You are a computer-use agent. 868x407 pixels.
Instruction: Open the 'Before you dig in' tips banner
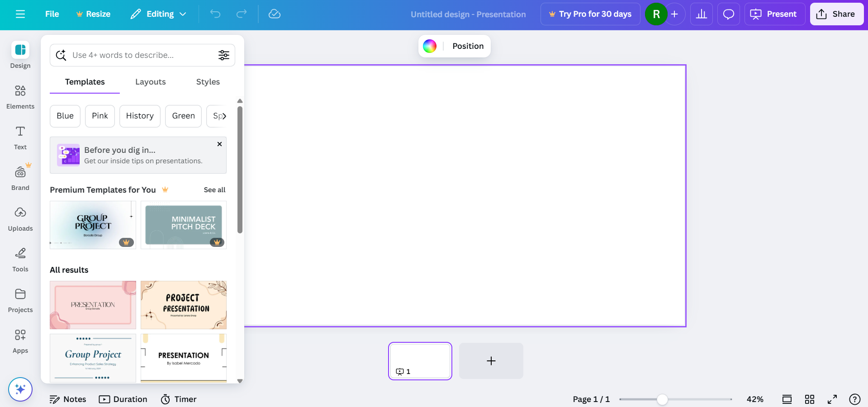click(x=138, y=155)
